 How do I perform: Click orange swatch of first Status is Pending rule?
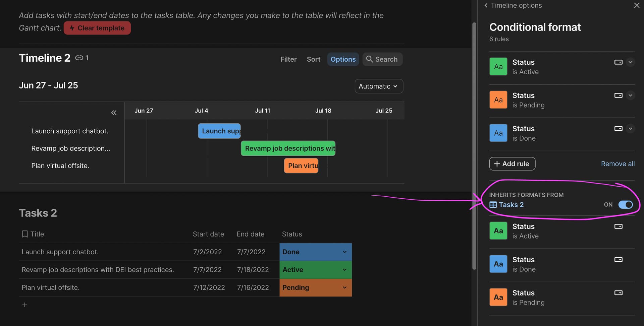tap(498, 100)
